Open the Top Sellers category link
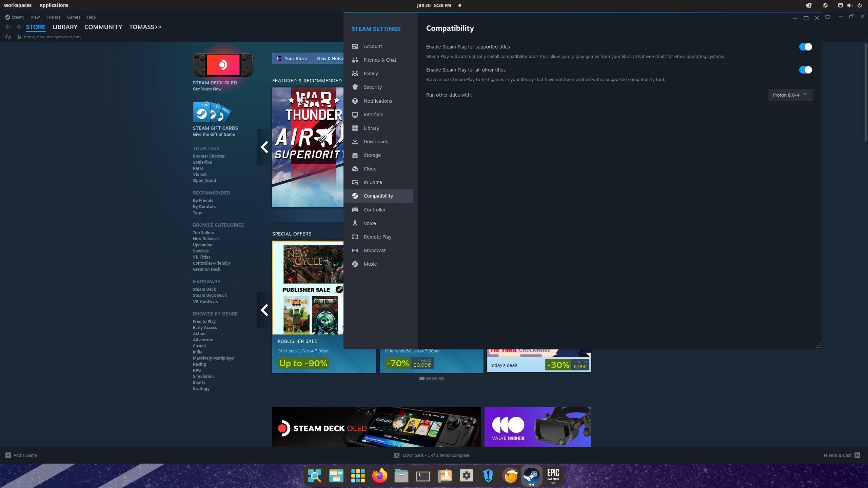The height and width of the screenshot is (488, 868). [203, 232]
